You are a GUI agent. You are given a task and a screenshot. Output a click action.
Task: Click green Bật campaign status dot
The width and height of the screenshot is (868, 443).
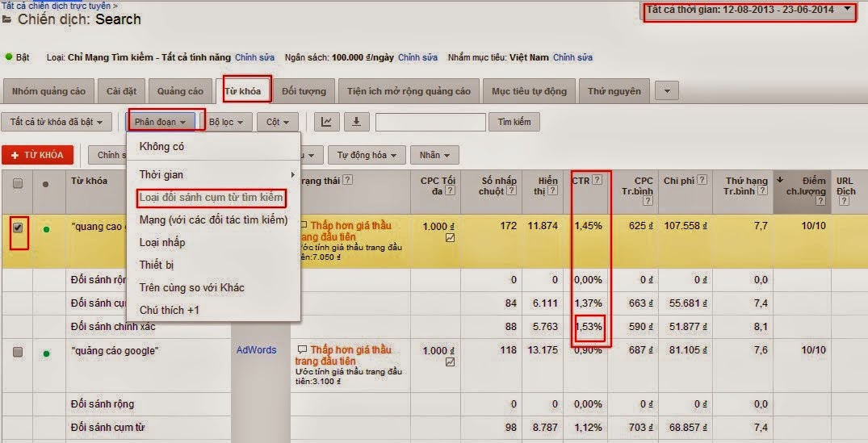[9, 56]
